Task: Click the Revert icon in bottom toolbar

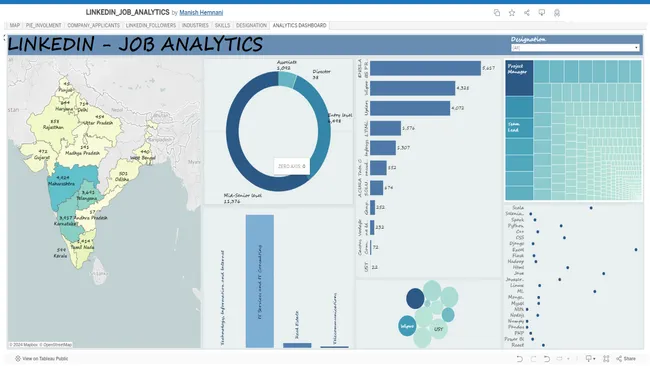Action: [547, 359]
